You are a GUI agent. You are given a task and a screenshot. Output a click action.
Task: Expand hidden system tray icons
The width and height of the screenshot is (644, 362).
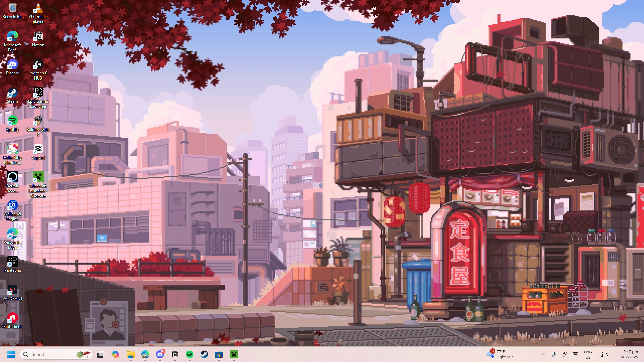(543, 354)
